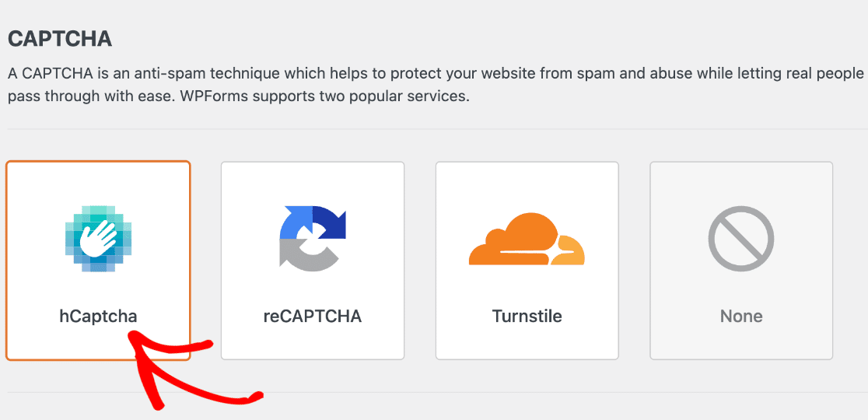Select the hCaptcha option label

pyautogui.click(x=98, y=317)
